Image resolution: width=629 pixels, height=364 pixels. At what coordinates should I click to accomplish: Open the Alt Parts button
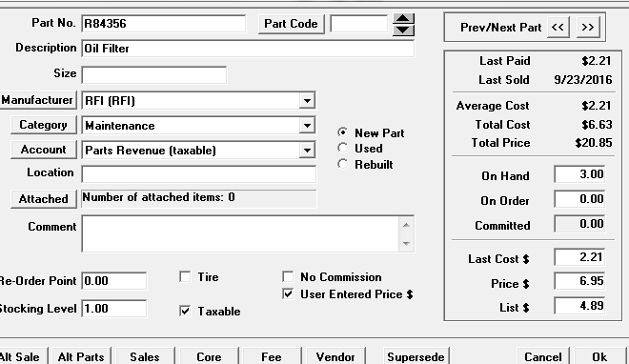pos(81,356)
